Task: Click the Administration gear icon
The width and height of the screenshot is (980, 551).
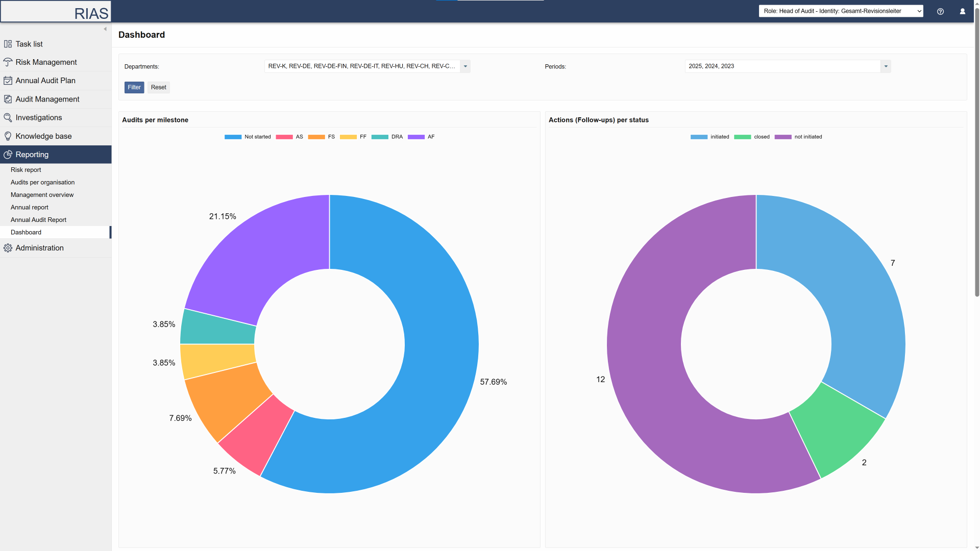Action: coord(8,247)
